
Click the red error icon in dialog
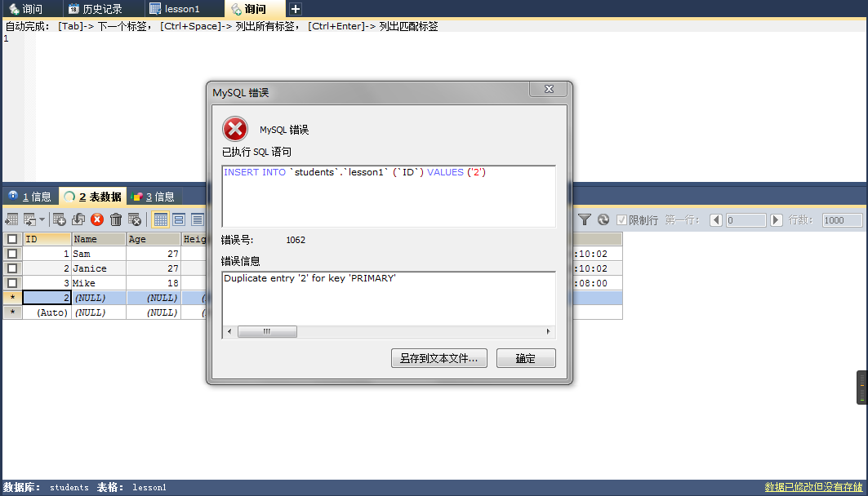235,130
